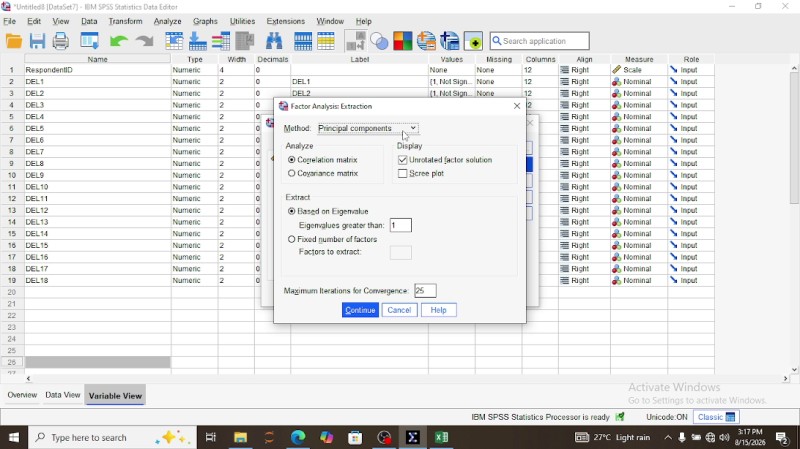
Task: Select the Variable View tab
Action: (x=115, y=396)
